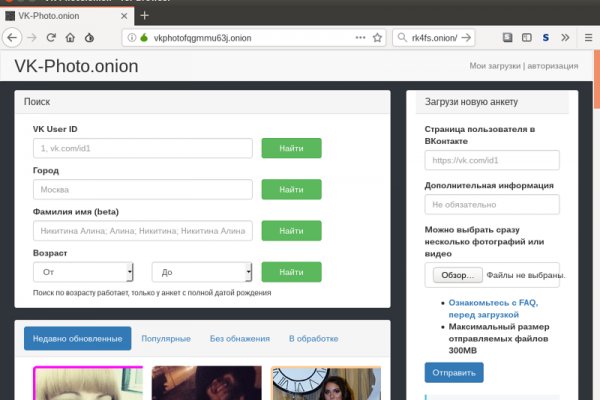
Task: Show the sidebar via the toolbar icon
Action: (527, 38)
